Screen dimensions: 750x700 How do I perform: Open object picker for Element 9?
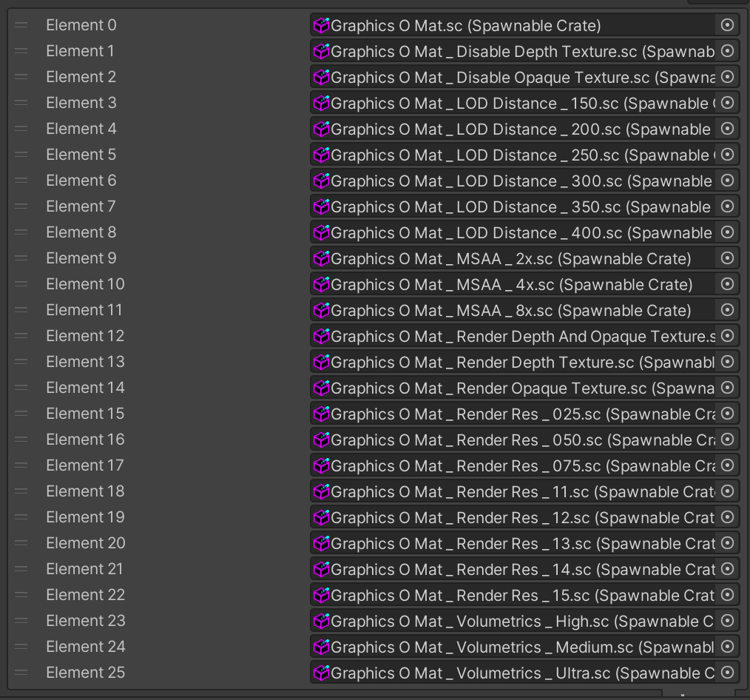pos(727,258)
